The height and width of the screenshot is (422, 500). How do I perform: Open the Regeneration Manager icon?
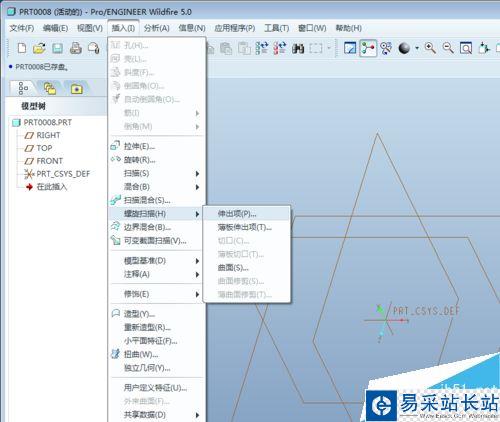(279, 48)
